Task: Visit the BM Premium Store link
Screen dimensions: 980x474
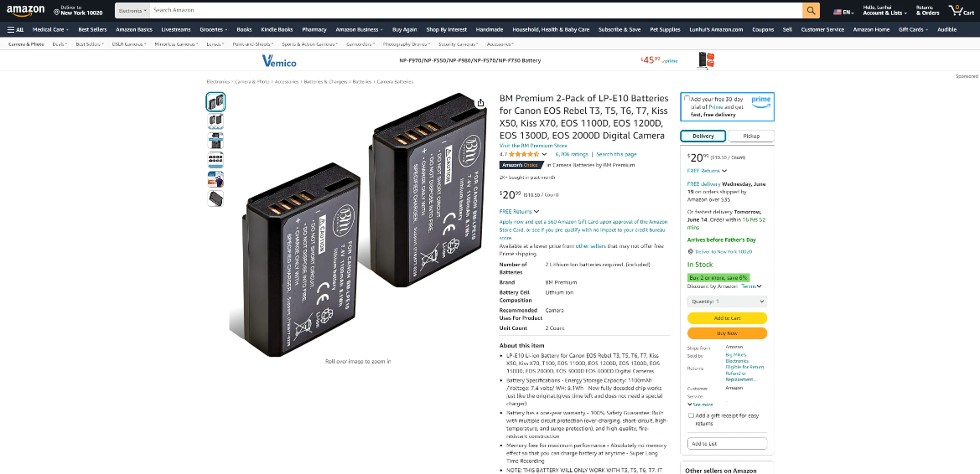Action: point(533,146)
